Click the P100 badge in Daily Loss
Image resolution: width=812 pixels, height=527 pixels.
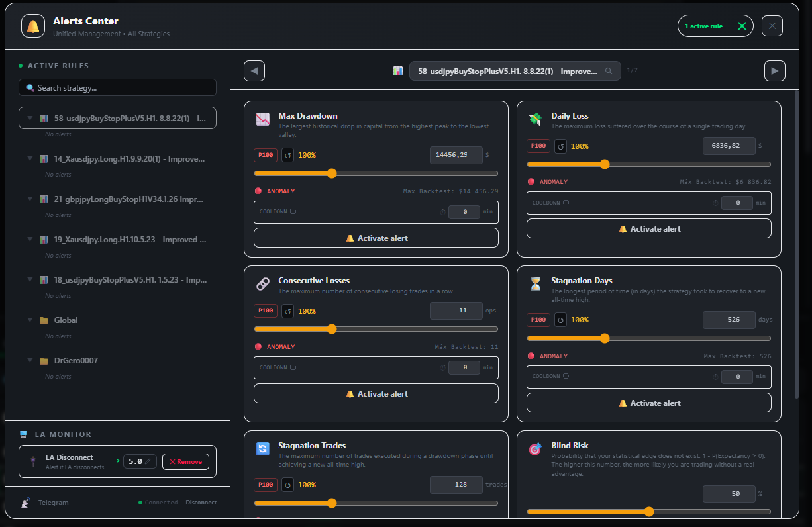pos(538,146)
